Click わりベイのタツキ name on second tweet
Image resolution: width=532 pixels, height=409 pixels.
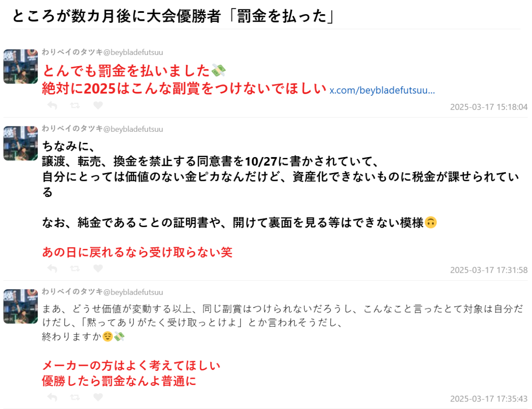pos(72,129)
